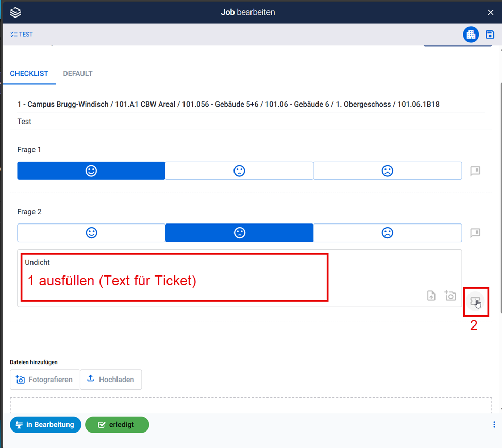This screenshot has width=502, height=448.
Task: Set status to in Bearbeitung
Action: click(45, 425)
